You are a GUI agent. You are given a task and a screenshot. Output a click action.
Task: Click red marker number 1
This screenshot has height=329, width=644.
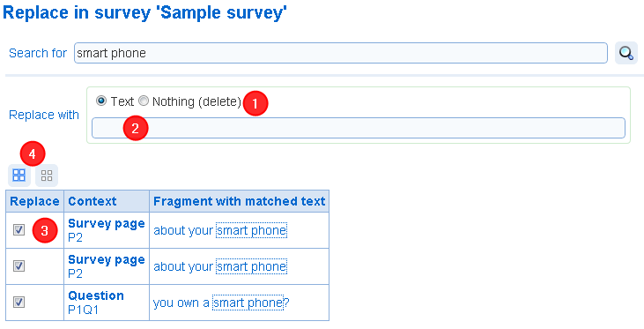(x=255, y=103)
